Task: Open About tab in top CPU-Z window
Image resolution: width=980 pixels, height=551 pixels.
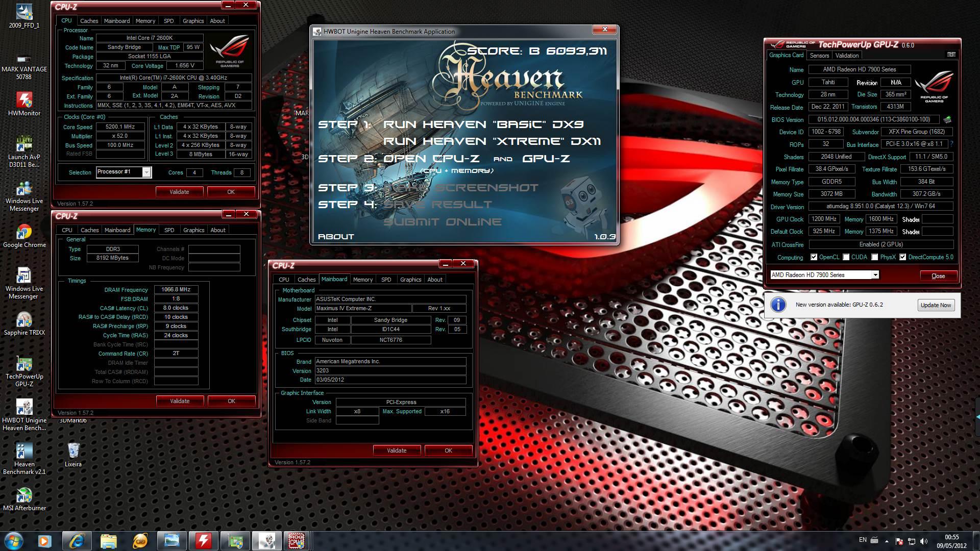Action: 217,21
